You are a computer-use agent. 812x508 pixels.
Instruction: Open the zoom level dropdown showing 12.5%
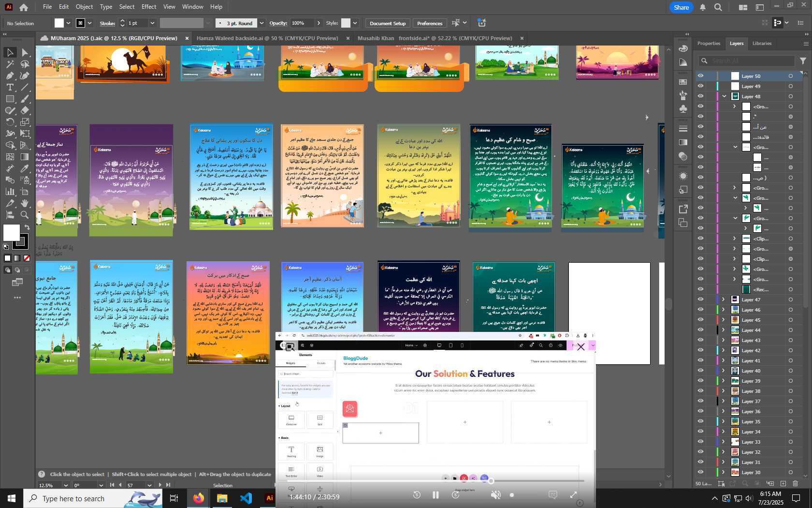[x=66, y=485]
